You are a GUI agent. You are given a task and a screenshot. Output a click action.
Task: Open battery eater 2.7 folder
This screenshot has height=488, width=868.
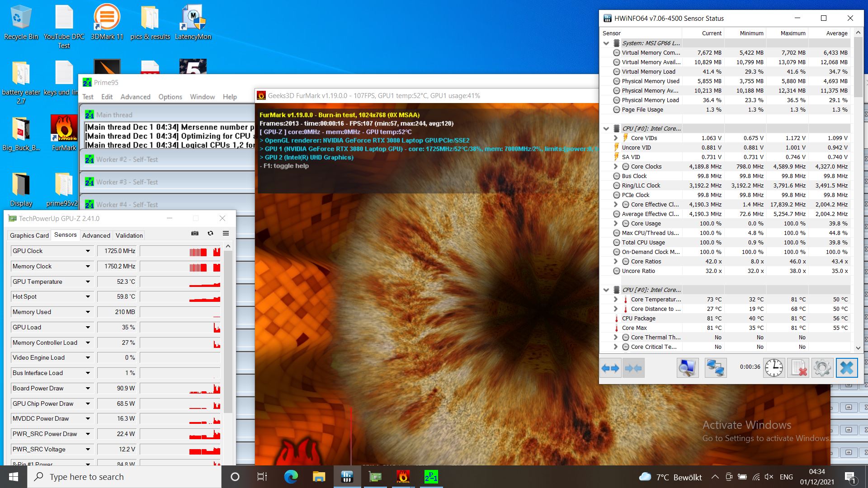coord(21,82)
